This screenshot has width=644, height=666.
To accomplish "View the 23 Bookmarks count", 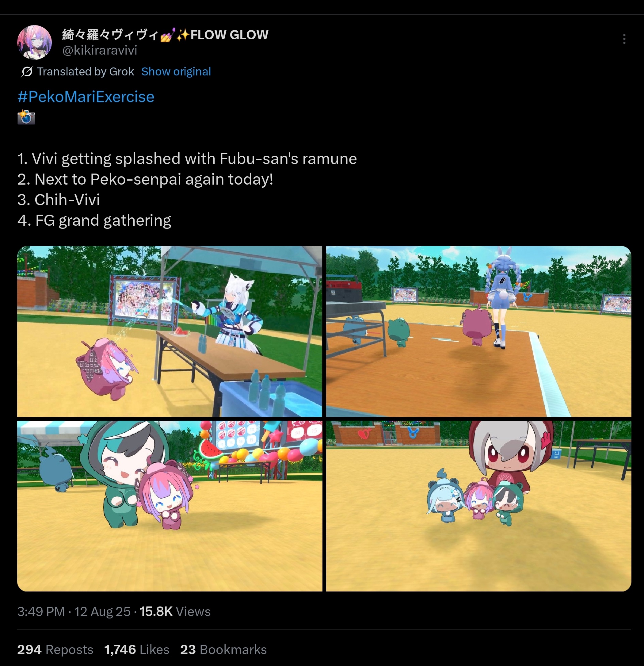I will (x=223, y=649).
